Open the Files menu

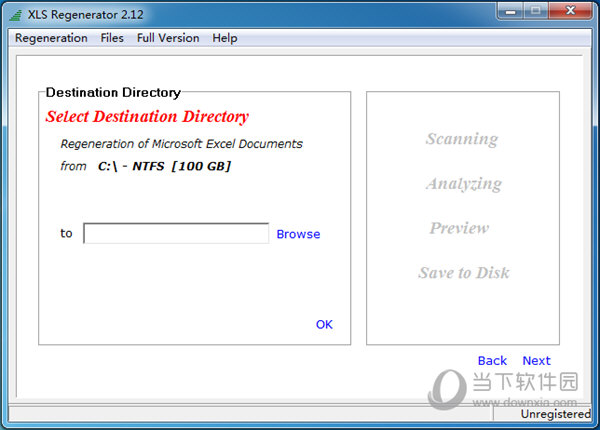pos(112,38)
